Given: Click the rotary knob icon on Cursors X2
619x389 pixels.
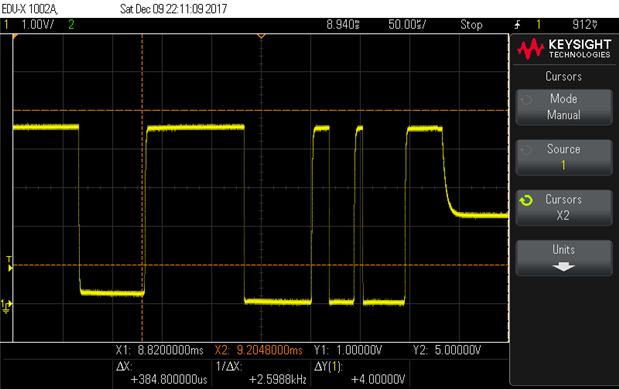Looking at the screenshot, I should coord(526,201).
